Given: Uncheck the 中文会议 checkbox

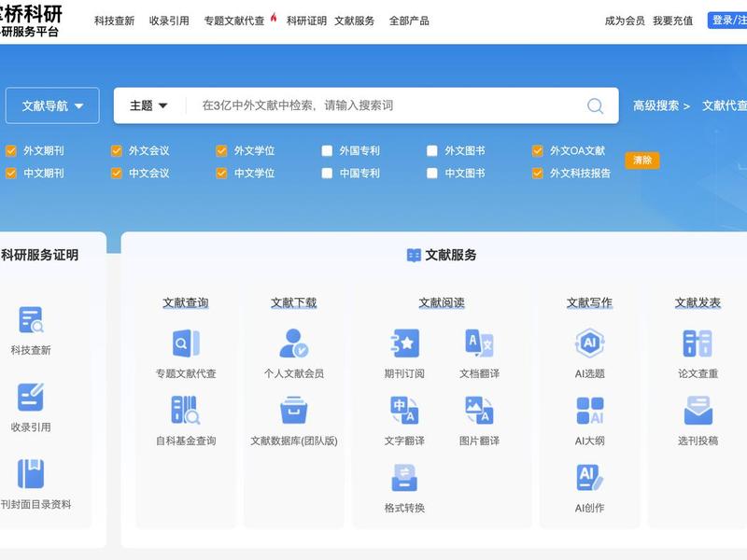Looking at the screenshot, I should [x=116, y=174].
